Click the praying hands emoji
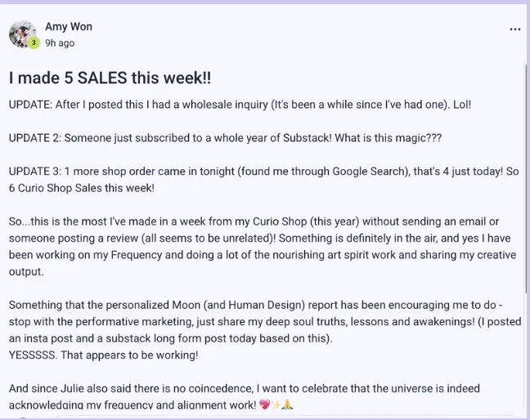530x420 pixels. [x=286, y=404]
